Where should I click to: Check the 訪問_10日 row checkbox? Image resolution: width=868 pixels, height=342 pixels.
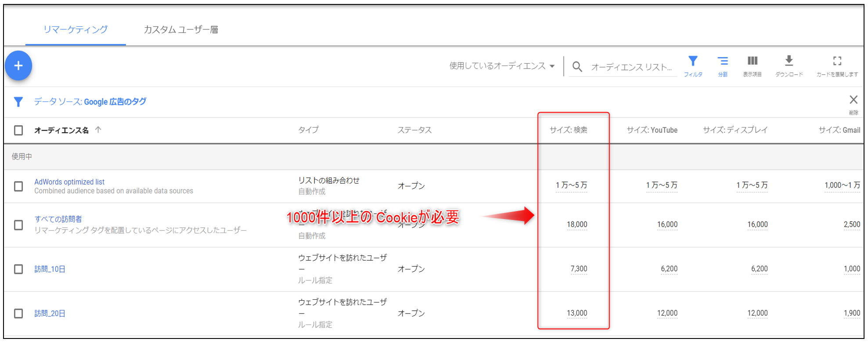tap(18, 269)
